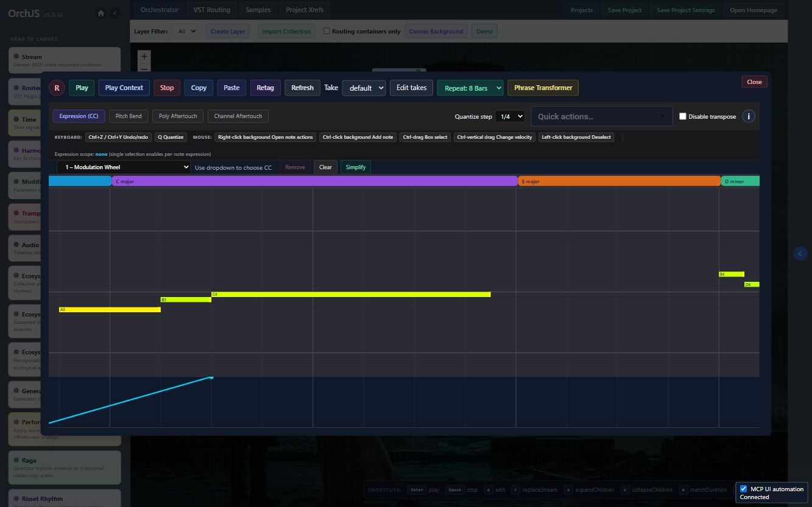Click the round R record button
This screenshot has width=812, height=507.
tap(57, 88)
